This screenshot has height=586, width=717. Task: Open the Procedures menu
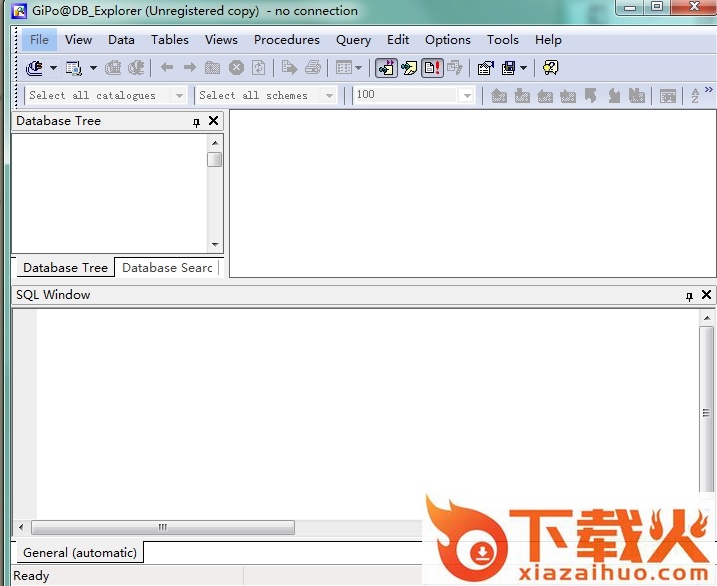coord(286,40)
